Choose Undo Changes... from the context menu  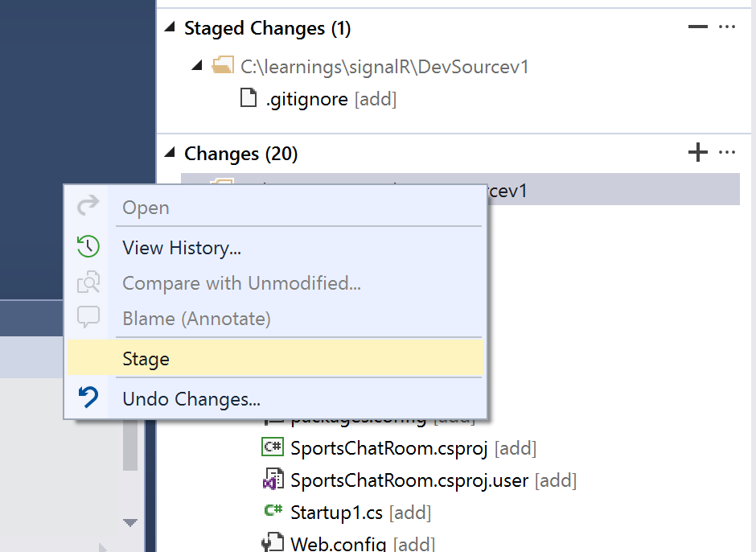tap(191, 399)
